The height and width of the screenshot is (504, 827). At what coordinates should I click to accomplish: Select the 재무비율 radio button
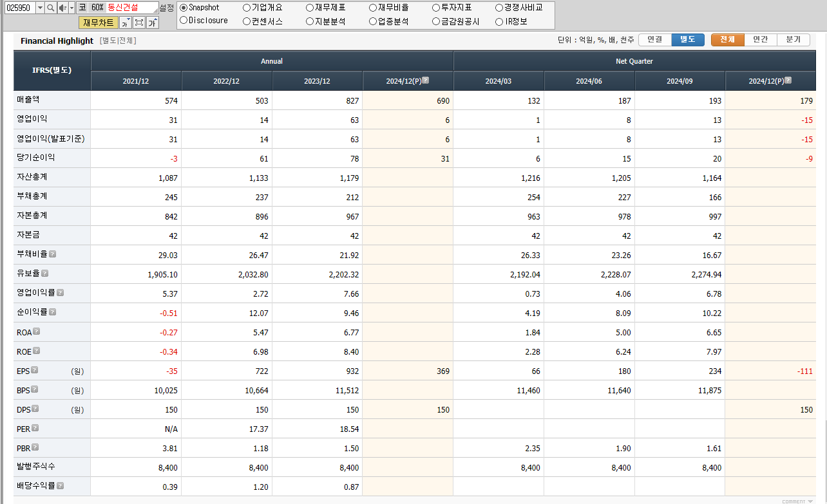[x=373, y=8]
